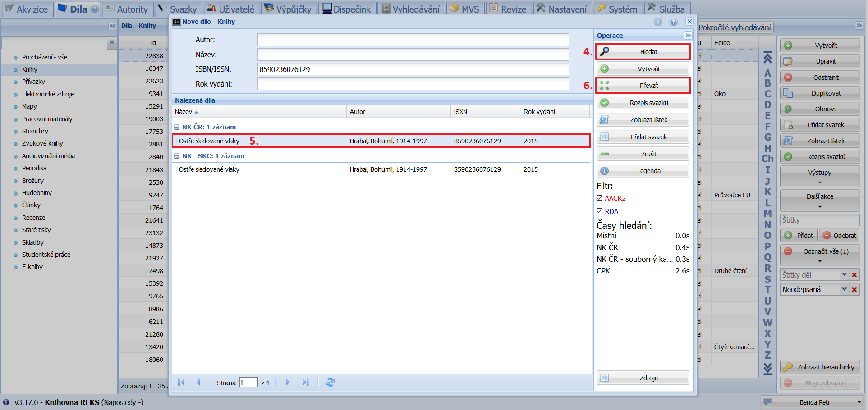Go to the next results page
Image resolution: width=868 pixels, height=410 pixels.
(x=288, y=383)
